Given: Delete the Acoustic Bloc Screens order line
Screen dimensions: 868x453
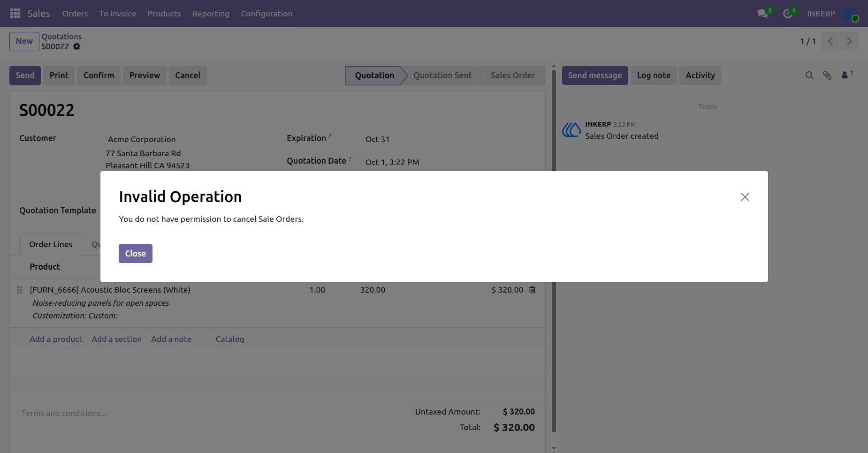Looking at the screenshot, I should coord(532,290).
